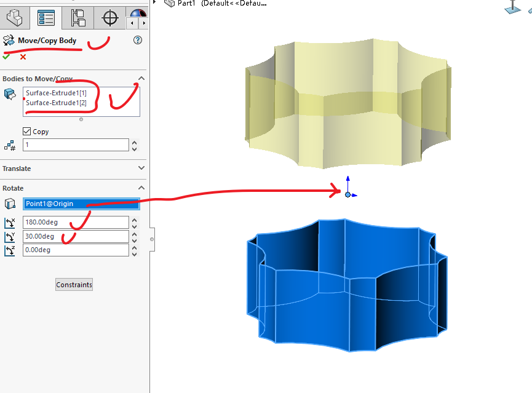The height and width of the screenshot is (393, 532).
Task: Decrease the number of copies
Action: (x=134, y=149)
